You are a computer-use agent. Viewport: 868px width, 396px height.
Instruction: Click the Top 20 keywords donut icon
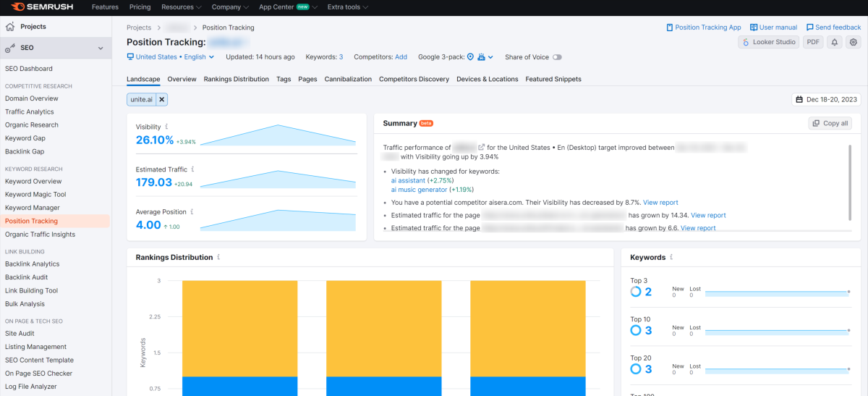click(636, 368)
